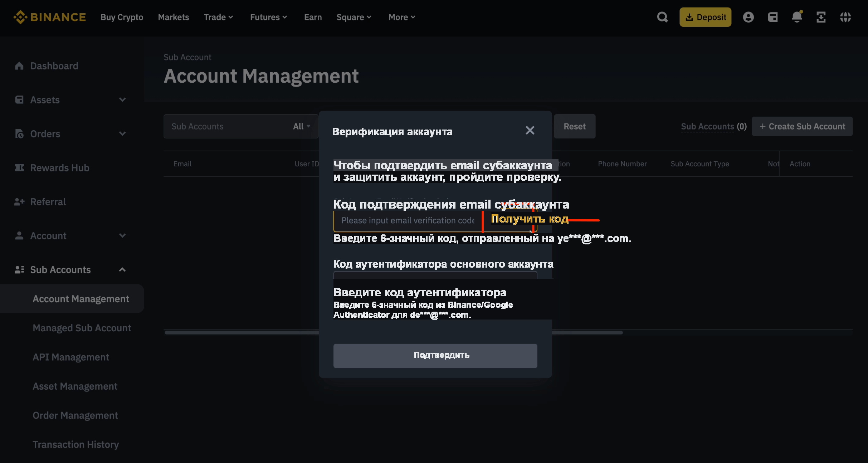
Task: Open the Trade dropdown menu
Action: pos(219,17)
